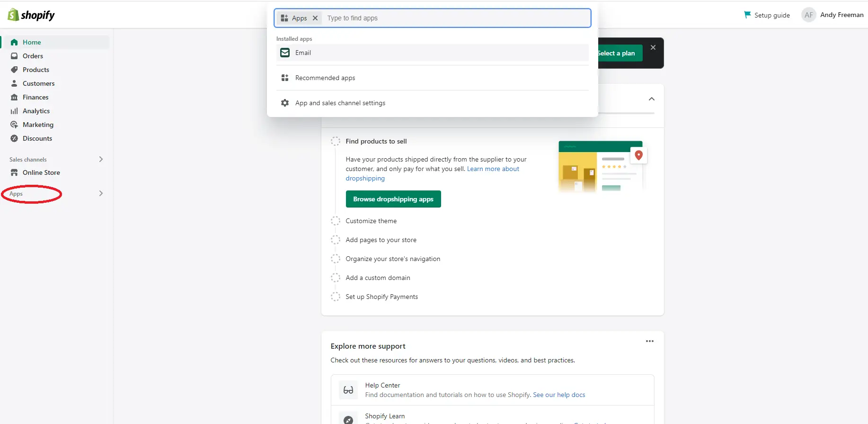Click the app settings gear icon
Image resolution: width=868 pixels, height=424 pixels.
[x=285, y=103]
